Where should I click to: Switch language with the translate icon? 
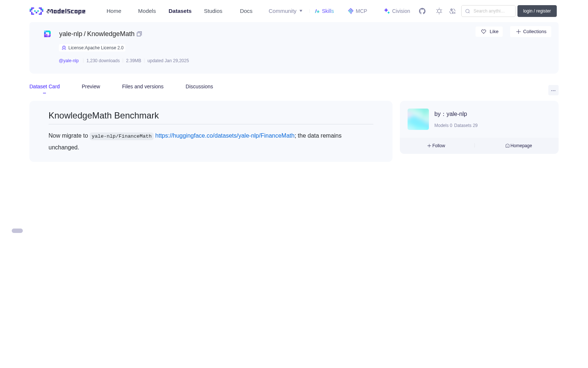[x=452, y=11]
